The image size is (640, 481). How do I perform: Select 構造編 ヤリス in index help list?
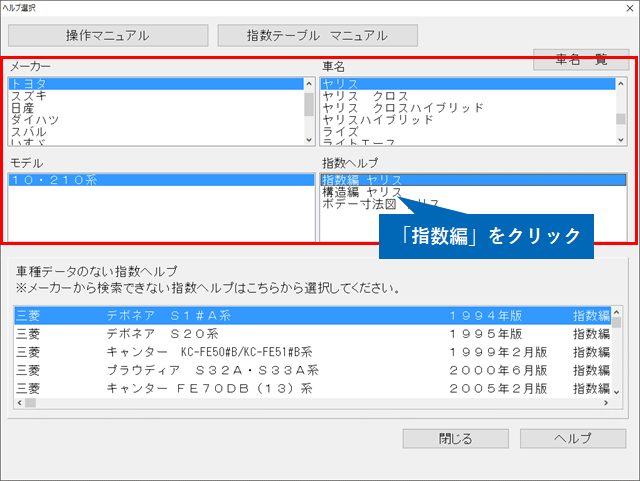tap(361, 192)
